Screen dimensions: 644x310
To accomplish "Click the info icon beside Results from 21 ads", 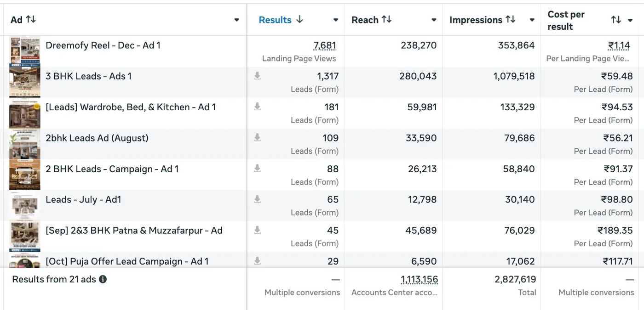I will (x=103, y=279).
